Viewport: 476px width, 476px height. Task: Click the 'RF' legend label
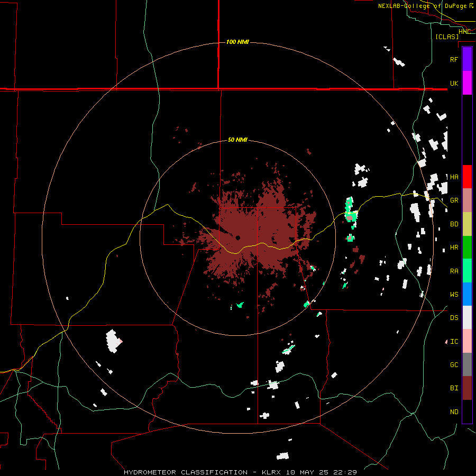click(454, 59)
